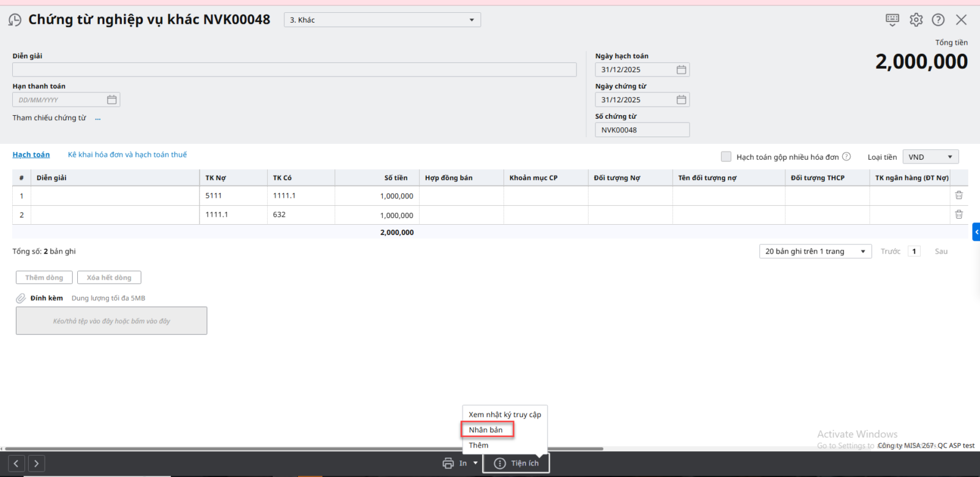This screenshot has height=477, width=980.
Task: Open calendar for Ngày hạch toán
Action: point(681,70)
